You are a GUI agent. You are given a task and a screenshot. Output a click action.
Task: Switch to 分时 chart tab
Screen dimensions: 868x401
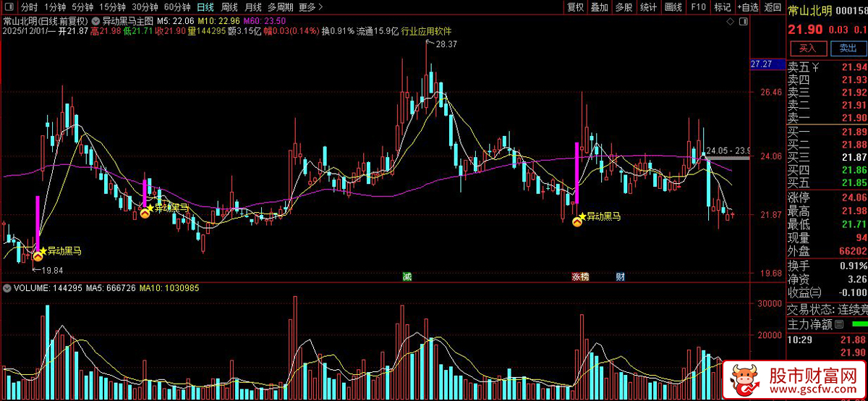[29, 7]
